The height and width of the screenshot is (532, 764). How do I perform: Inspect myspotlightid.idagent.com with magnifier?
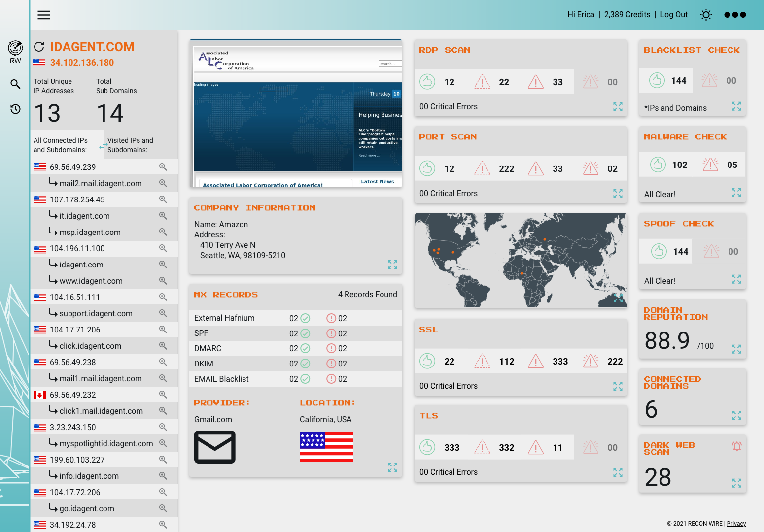coord(163,443)
